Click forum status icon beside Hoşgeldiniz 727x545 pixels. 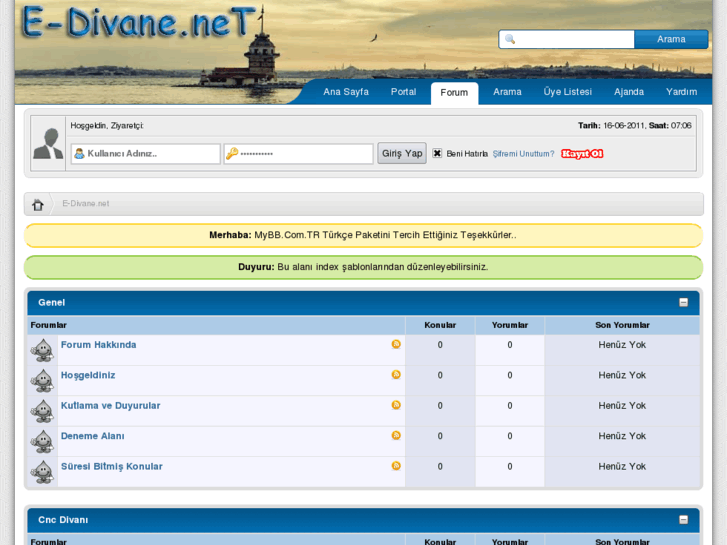[x=43, y=381]
